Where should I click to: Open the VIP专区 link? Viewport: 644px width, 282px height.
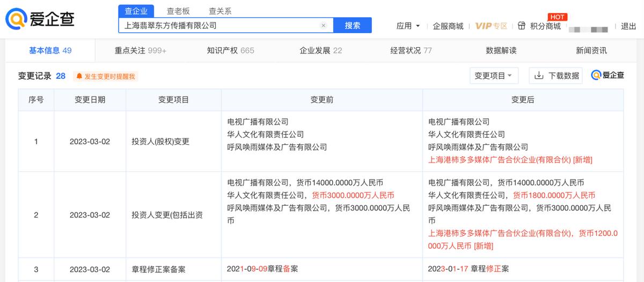point(491,26)
